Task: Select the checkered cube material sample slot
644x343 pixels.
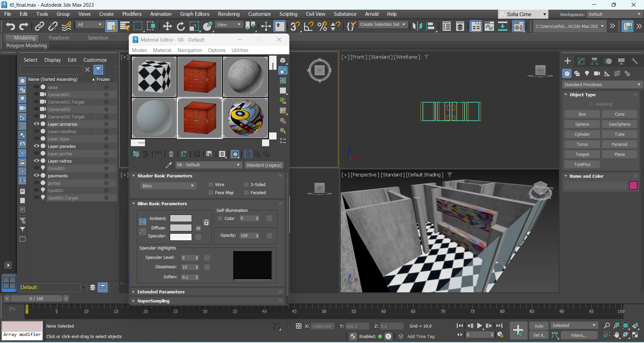Action: 154,77
